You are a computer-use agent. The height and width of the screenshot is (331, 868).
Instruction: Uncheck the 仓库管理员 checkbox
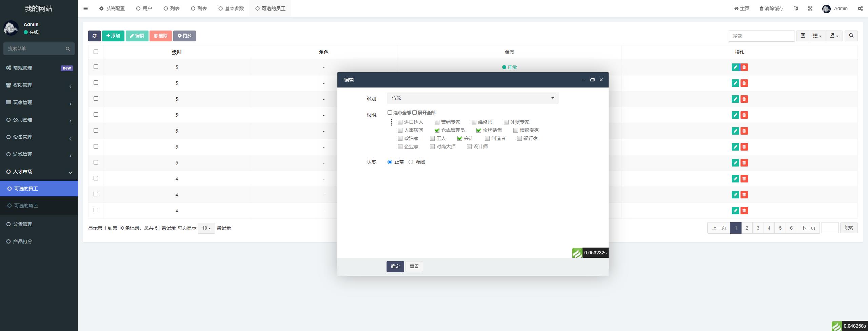437,130
